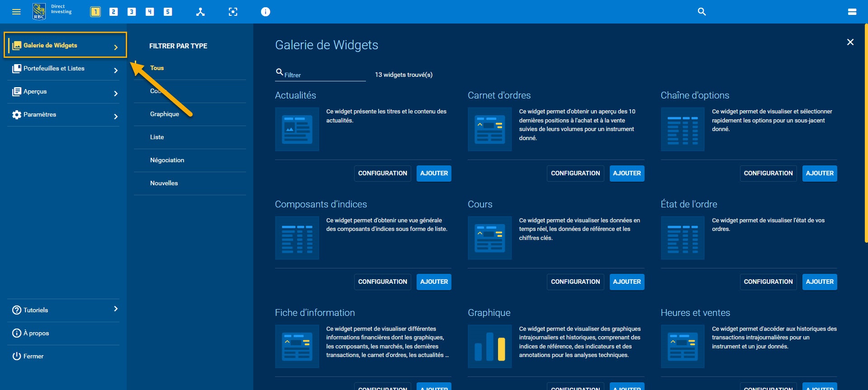The width and height of the screenshot is (868, 390).
Task: Click the Heures et ventes widget thumbnail
Action: click(x=683, y=346)
